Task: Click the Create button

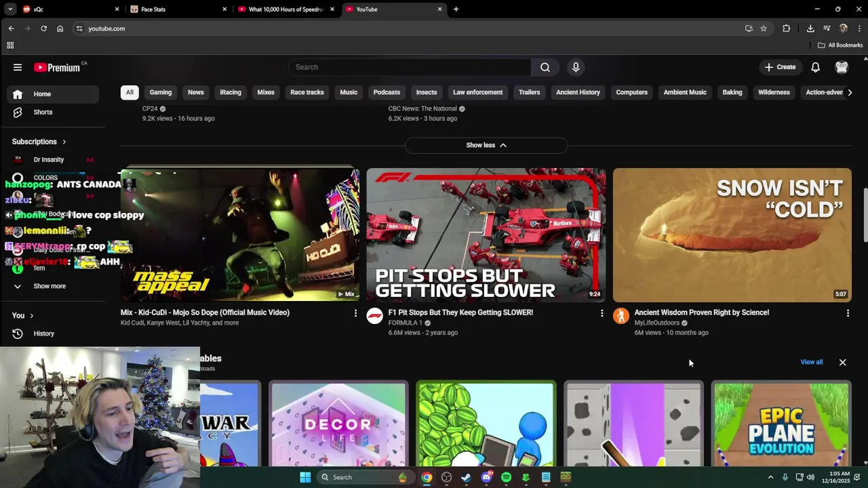Action: 780,67
